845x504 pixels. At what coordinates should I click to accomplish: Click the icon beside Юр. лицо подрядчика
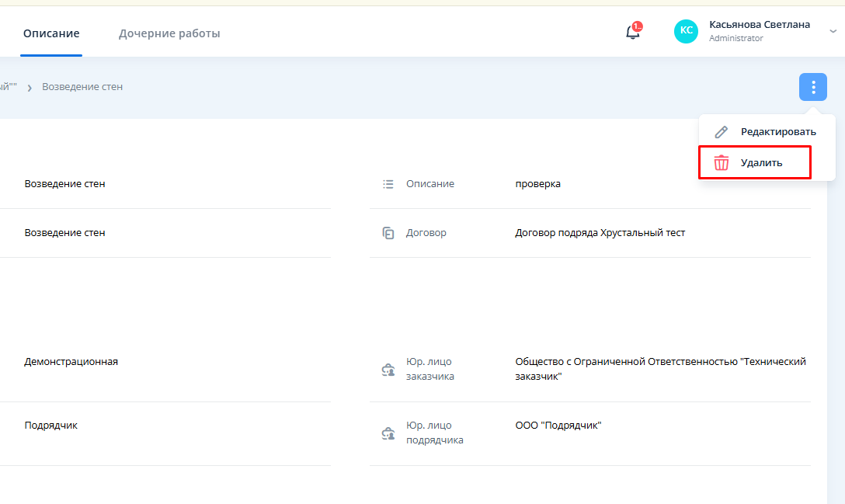pyautogui.click(x=388, y=433)
